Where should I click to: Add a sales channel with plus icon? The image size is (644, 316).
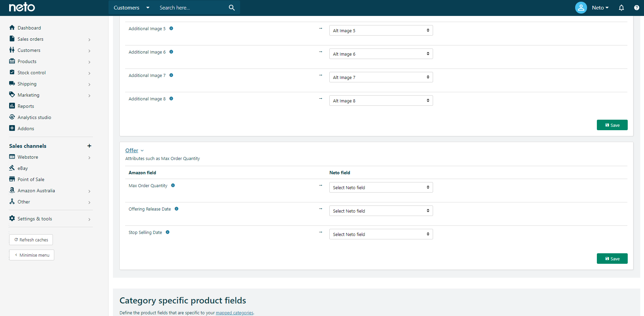point(89,146)
